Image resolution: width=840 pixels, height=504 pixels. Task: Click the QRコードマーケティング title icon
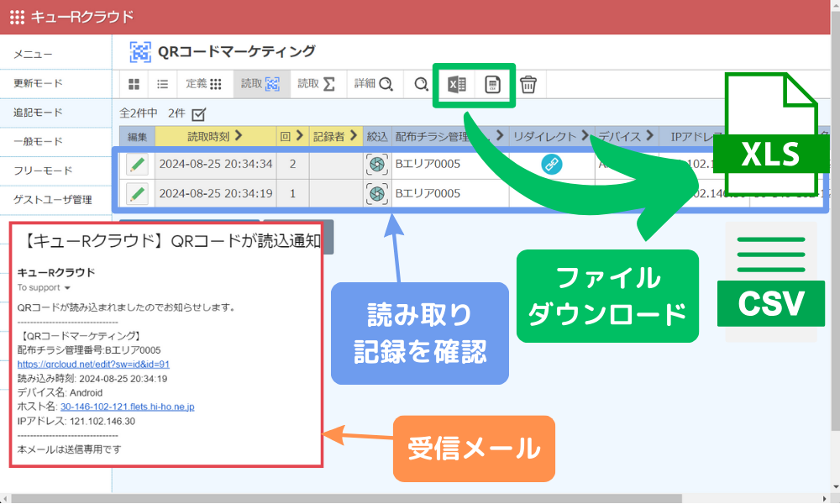pos(140,52)
